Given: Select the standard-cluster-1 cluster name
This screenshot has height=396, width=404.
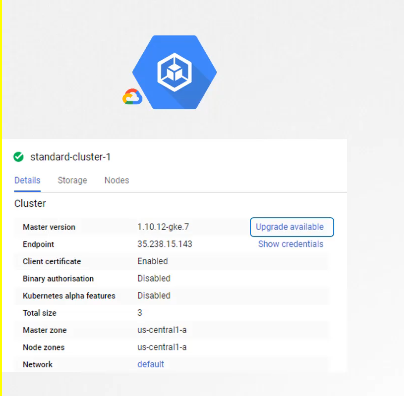Looking at the screenshot, I should click(70, 157).
